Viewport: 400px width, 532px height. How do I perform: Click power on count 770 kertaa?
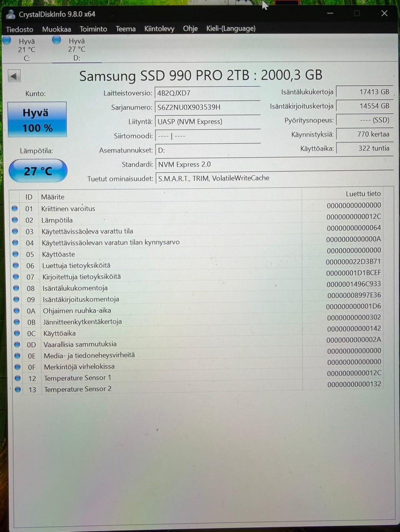click(364, 134)
